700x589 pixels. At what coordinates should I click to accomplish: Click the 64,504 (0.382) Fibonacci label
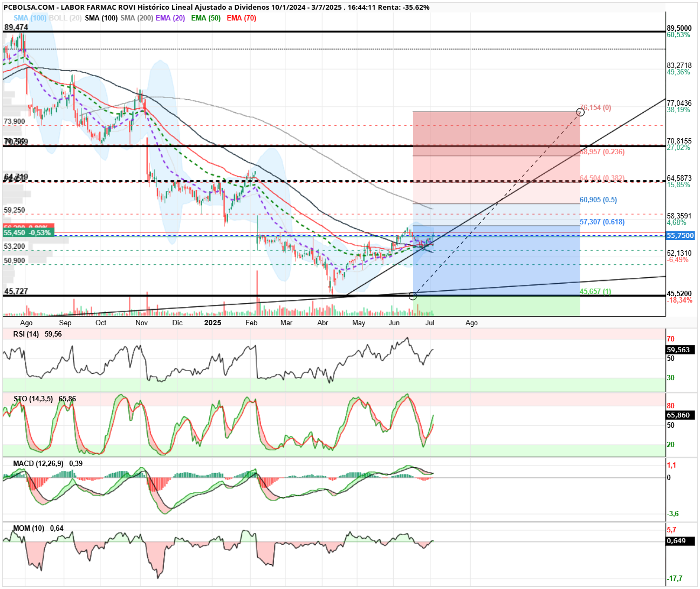click(602, 178)
